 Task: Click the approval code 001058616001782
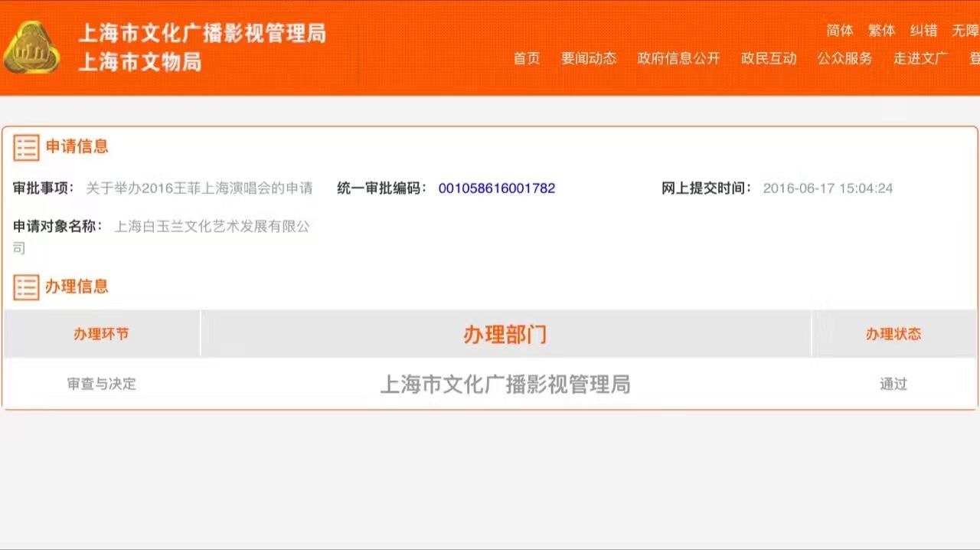pos(497,188)
